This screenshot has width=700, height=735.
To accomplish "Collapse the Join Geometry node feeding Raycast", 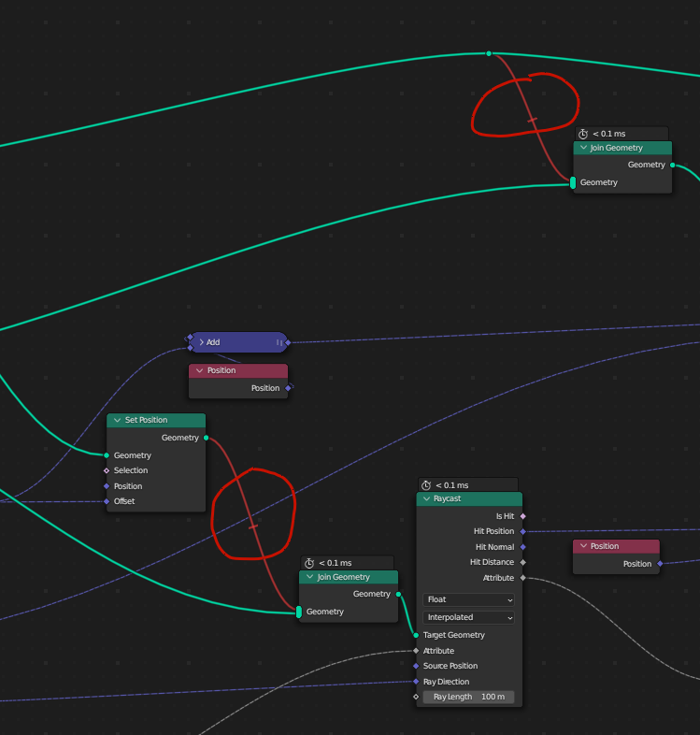I will click(x=309, y=577).
